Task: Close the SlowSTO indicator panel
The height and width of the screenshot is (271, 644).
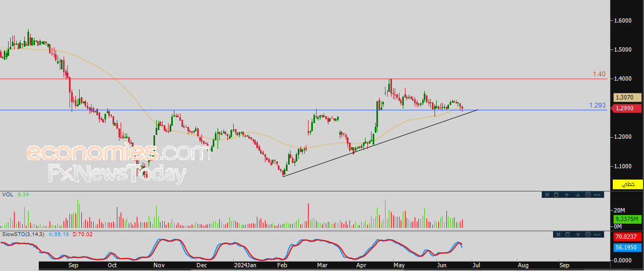Action: (557, 234)
